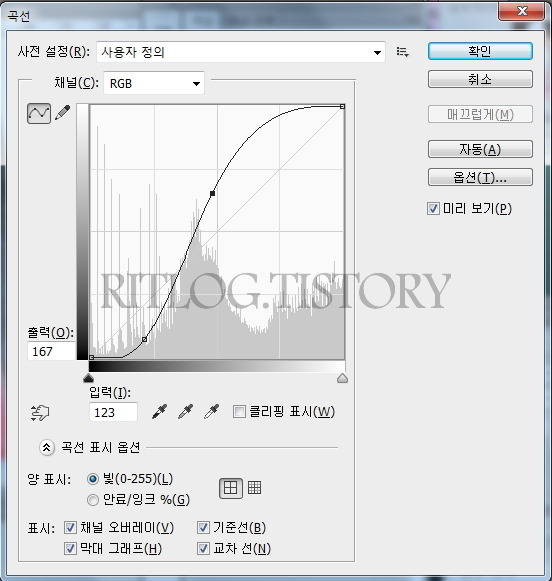This screenshot has width=552, height=581.
Task: Click the white point slider triangle
Action: tap(342, 378)
